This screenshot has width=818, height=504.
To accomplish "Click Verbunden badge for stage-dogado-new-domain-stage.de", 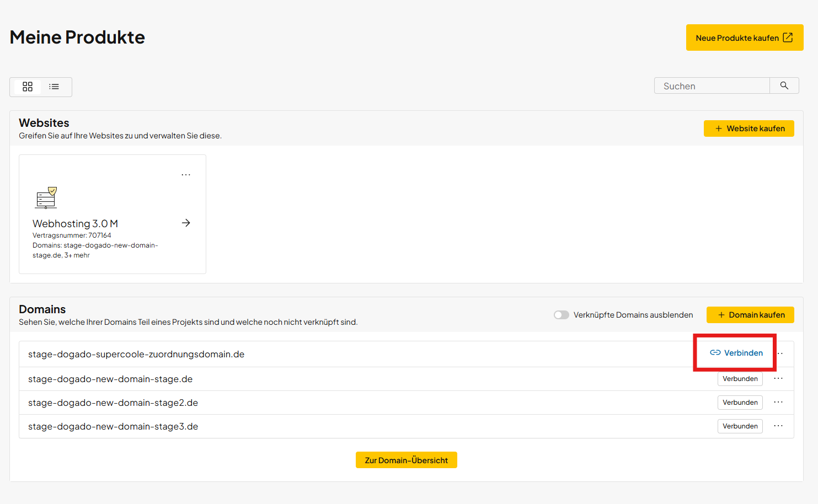I will 740,379.
